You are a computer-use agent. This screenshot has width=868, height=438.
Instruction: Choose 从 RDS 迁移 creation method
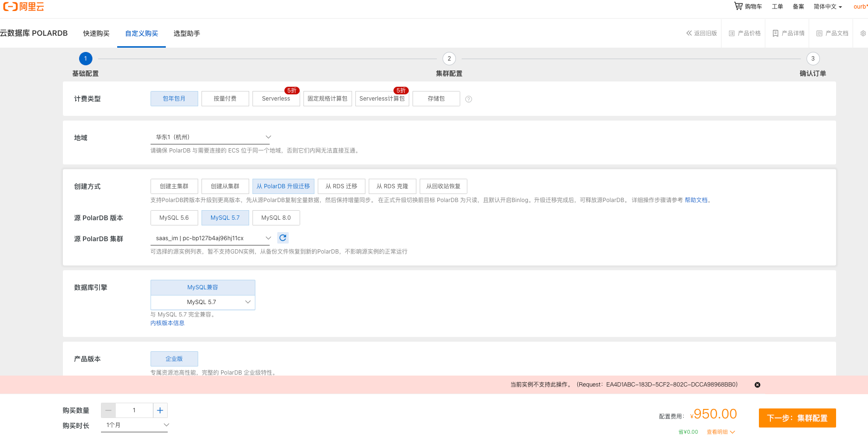[342, 186]
